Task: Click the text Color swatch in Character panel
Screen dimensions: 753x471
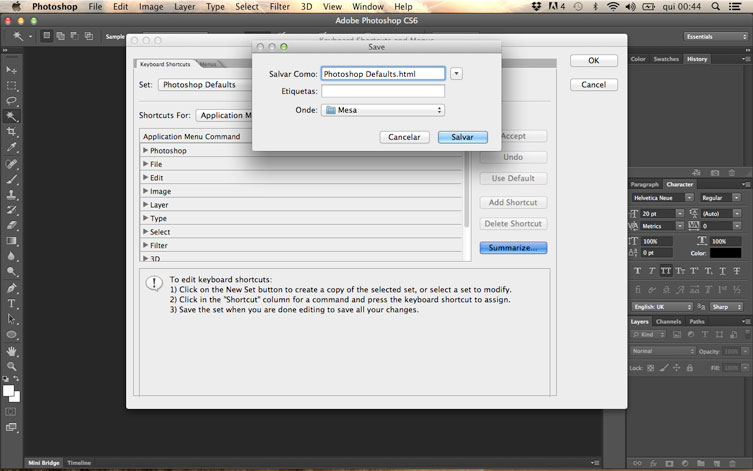Action: (x=725, y=253)
